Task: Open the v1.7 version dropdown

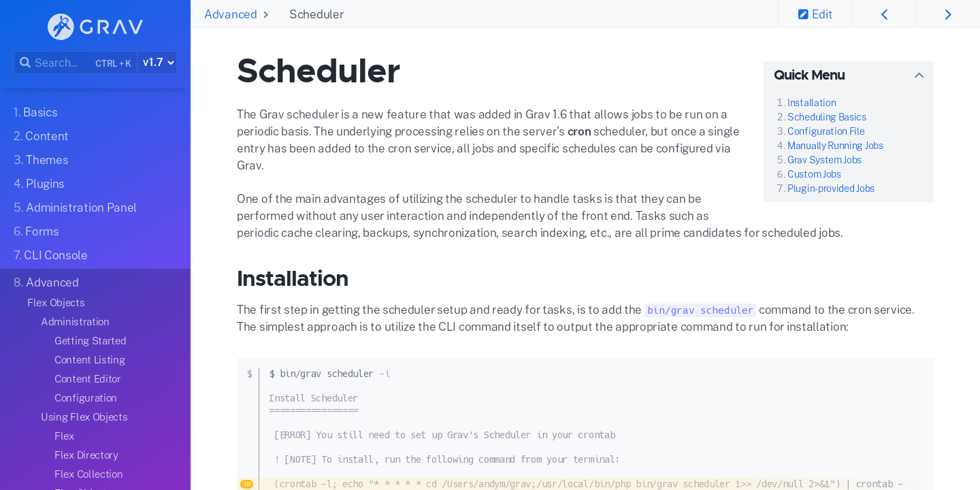Action: point(157,63)
